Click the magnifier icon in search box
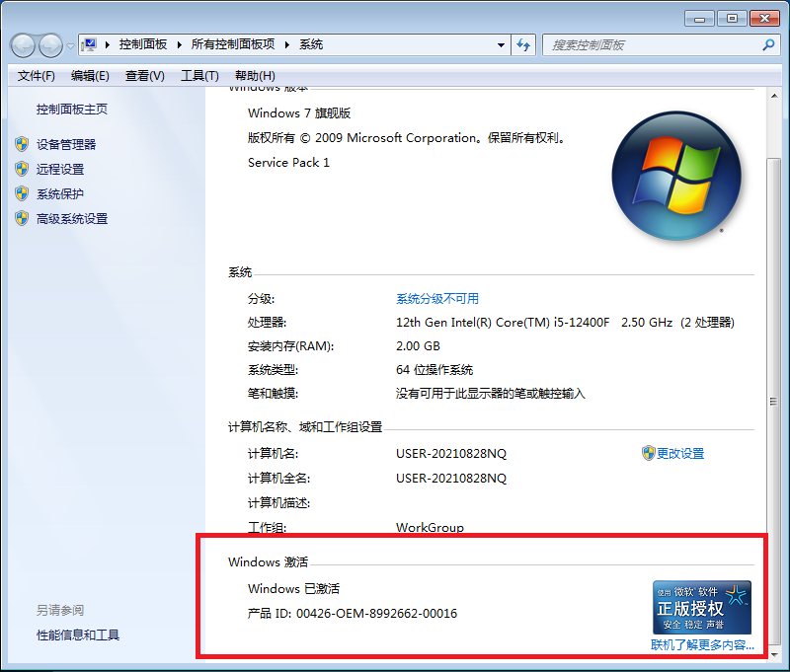Viewport: 790px width, 672px height. [x=769, y=45]
